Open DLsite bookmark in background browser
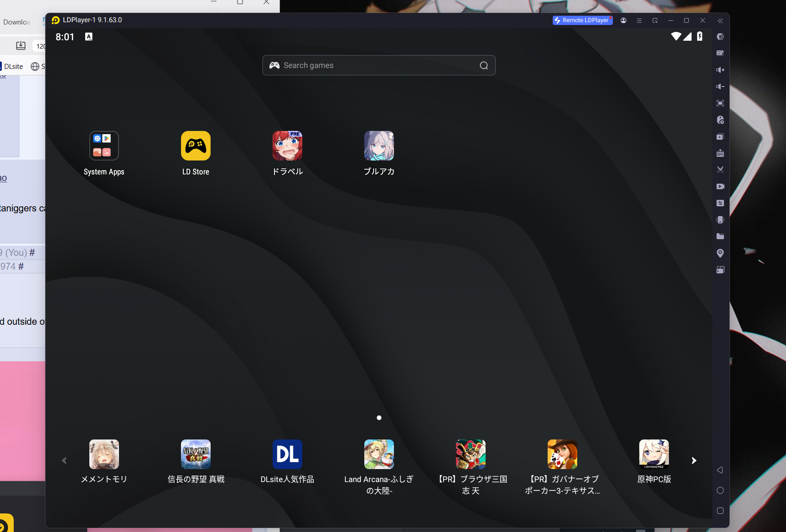 point(12,66)
